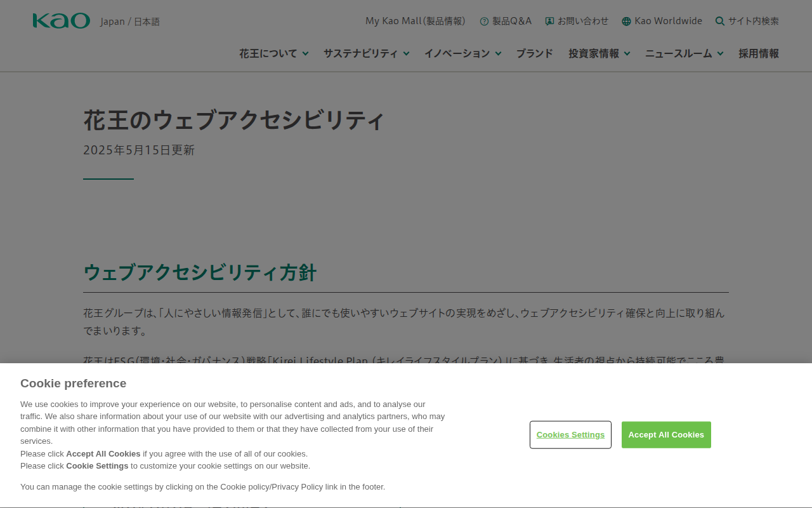Image resolution: width=812 pixels, height=508 pixels.
Task: Click the Kao logo
Action: (62, 21)
